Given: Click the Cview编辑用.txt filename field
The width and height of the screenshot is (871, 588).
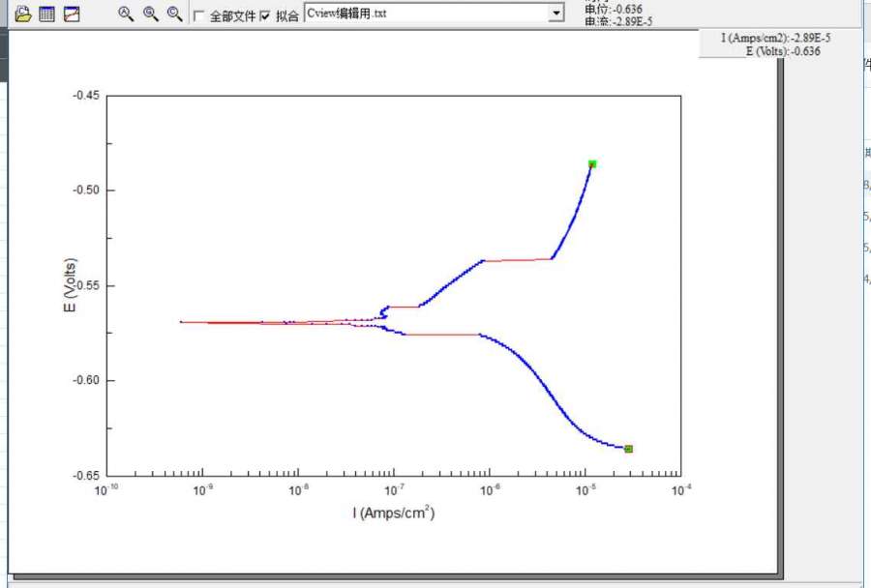Looking at the screenshot, I should (x=426, y=14).
